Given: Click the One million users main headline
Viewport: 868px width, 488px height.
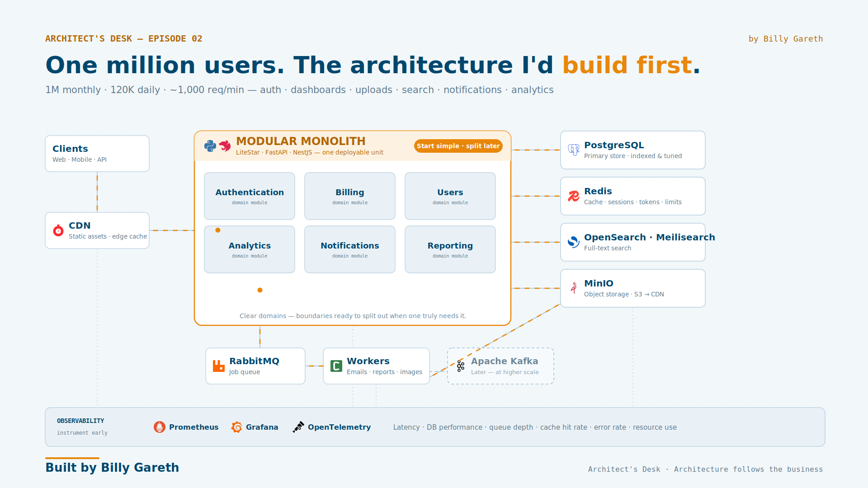Looking at the screenshot, I should point(373,65).
